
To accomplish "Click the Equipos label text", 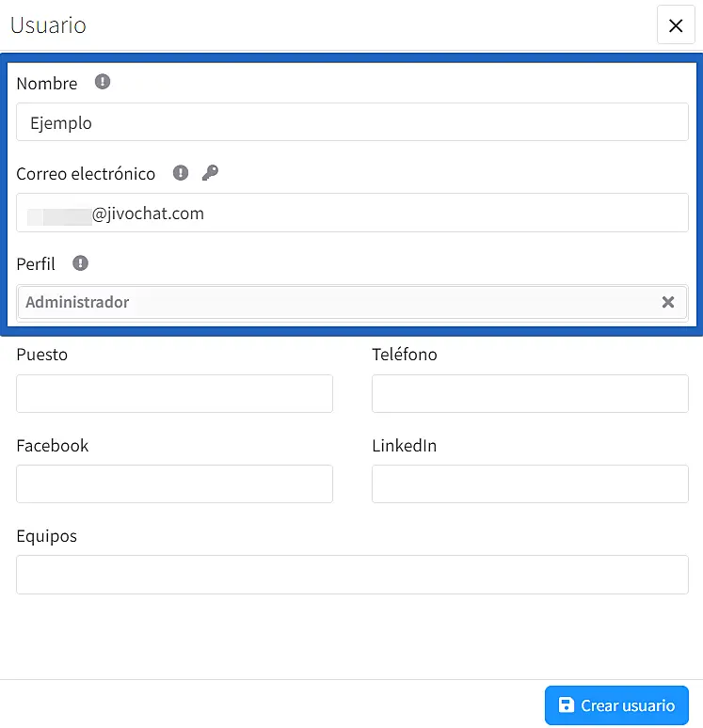I will tap(47, 536).
